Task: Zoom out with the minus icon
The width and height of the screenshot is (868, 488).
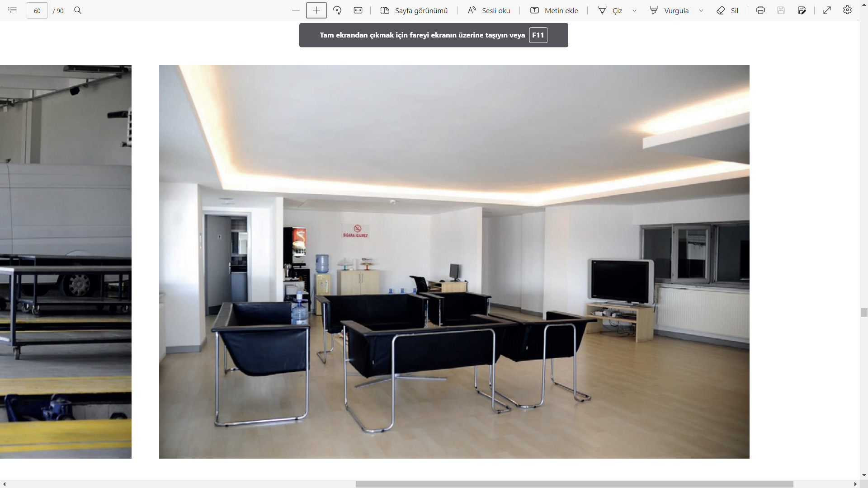Action: (296, 10)
